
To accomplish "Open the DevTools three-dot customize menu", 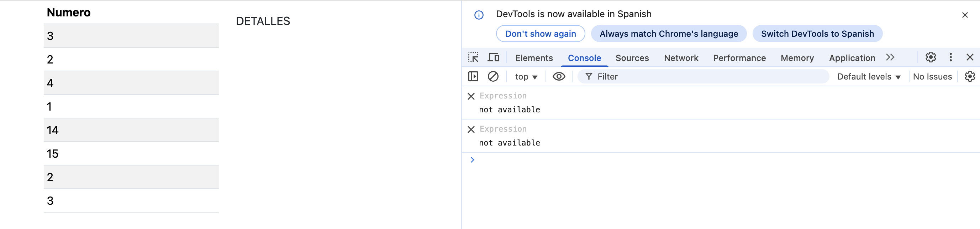I will (x=950, y=57).
